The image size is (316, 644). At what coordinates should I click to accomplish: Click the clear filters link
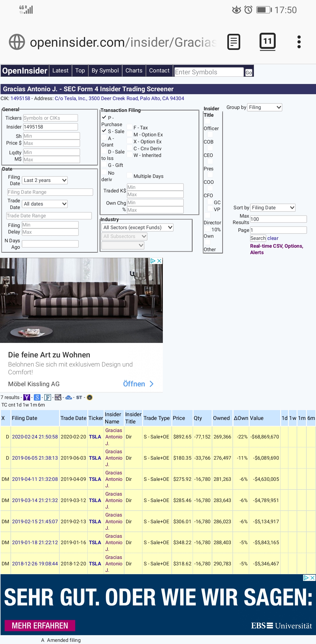click(273, 238)
